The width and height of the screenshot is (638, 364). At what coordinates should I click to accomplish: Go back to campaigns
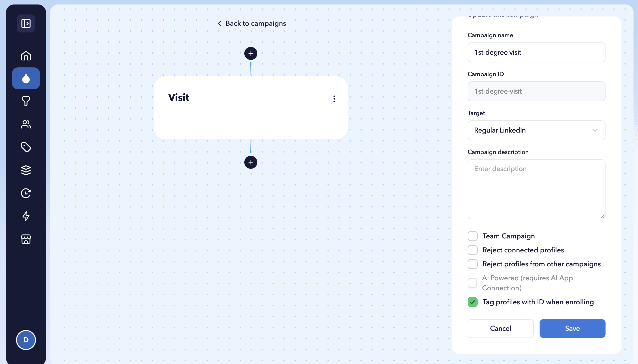(x=252, y=23)
